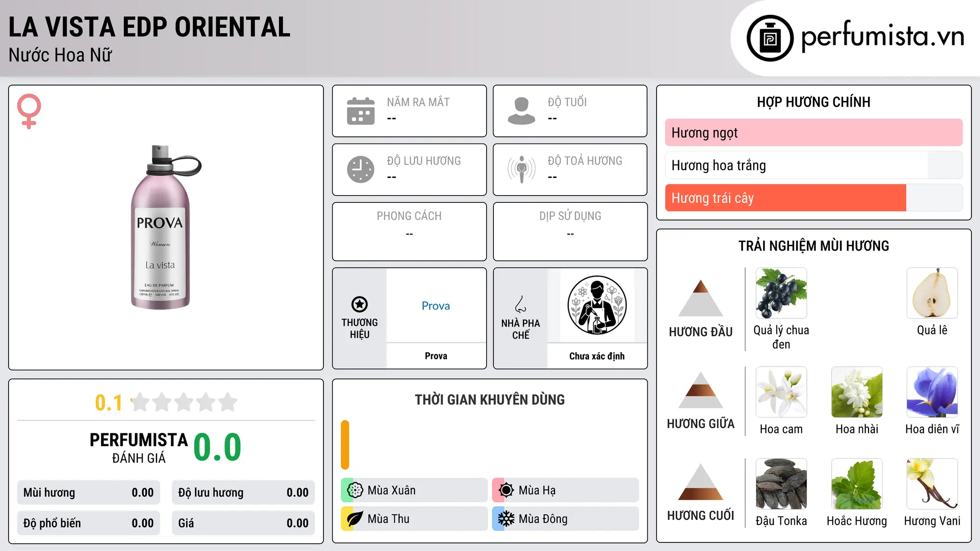Click the Perfumista đánh giá label

coord(139,448)
